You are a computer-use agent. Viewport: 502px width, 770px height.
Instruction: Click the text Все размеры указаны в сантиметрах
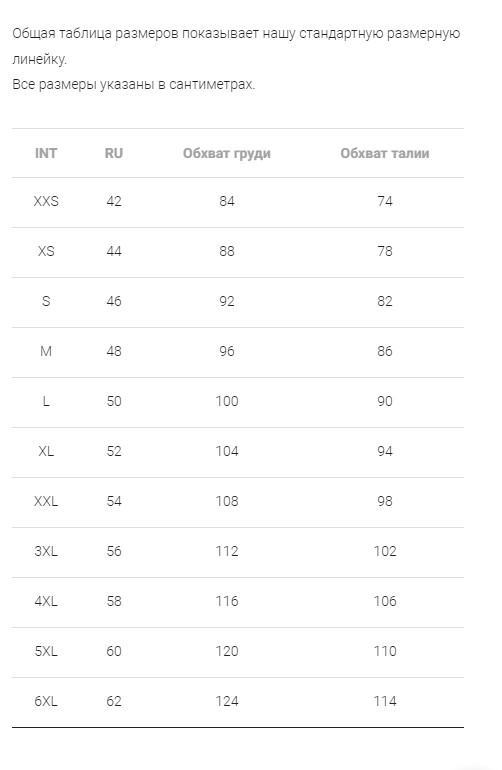134,84
